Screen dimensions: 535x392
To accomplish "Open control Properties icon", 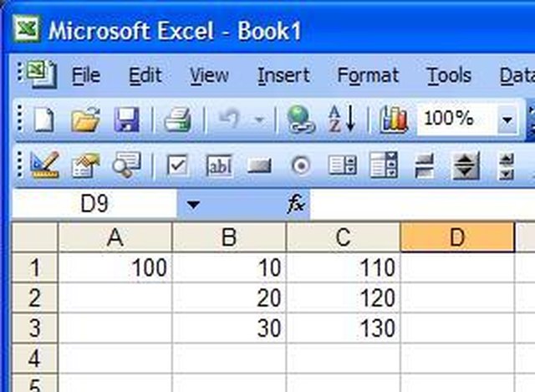I will click(x=85, y=165).
